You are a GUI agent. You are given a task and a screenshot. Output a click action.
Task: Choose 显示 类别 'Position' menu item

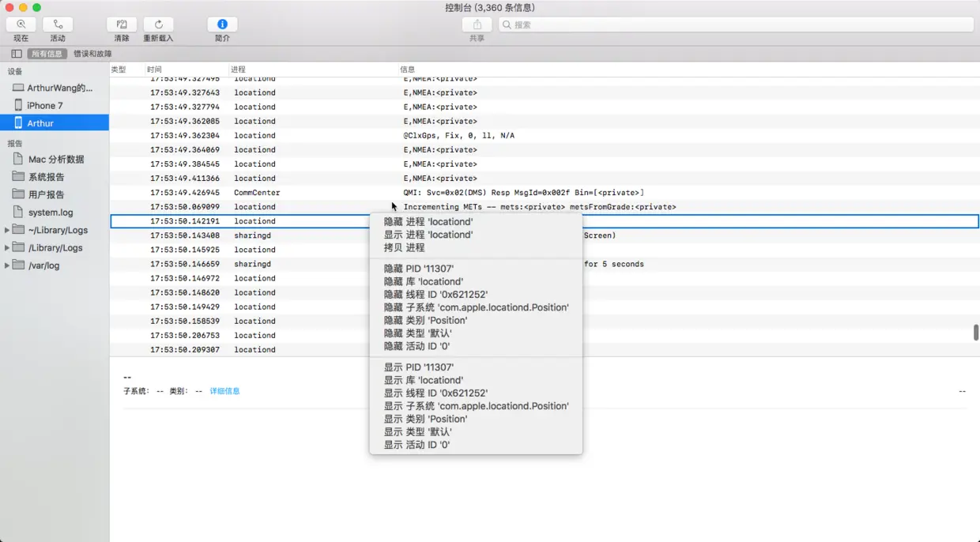coord(476,419)
